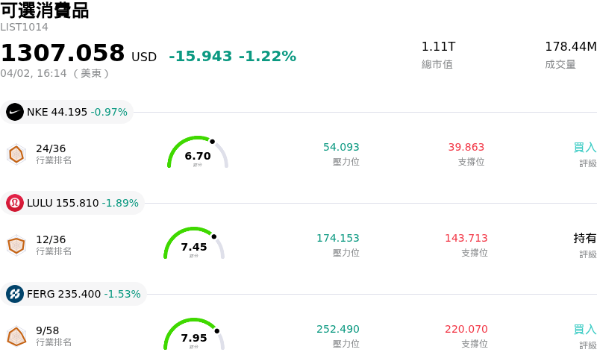Open the LULU 155.810 stock chip
This screenshot has width=597, height=364.
[x=73, y=203]
